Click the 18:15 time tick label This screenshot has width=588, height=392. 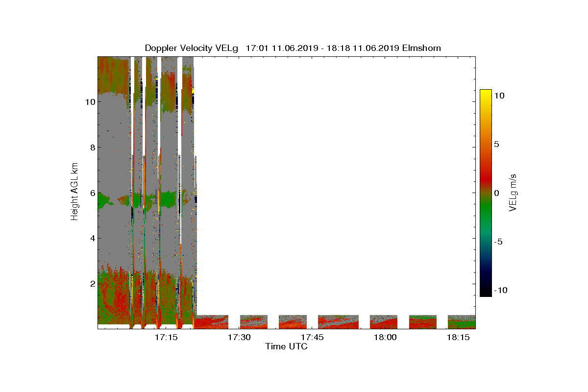pyautogui.click(x=459, y=337)
